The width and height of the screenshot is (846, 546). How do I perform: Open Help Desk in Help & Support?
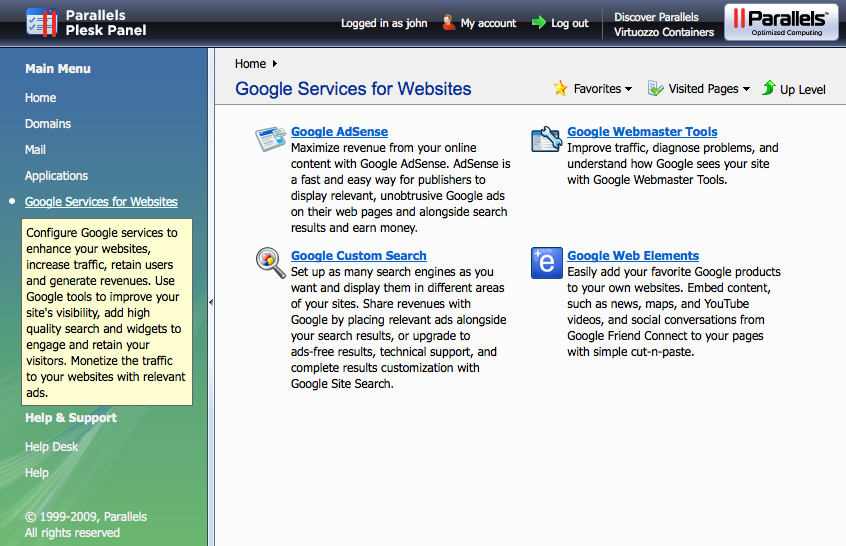click(51, 447)
